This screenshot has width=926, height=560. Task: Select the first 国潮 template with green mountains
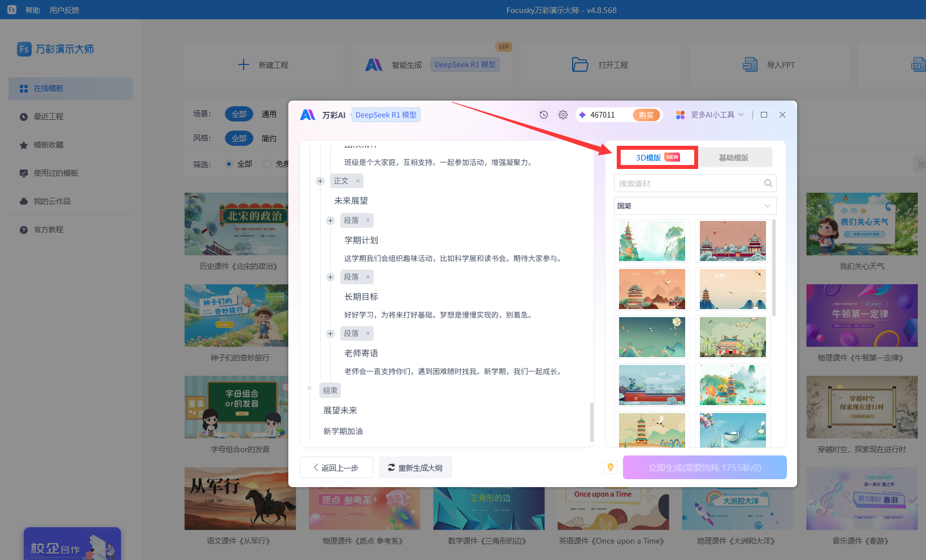point(652,241)
